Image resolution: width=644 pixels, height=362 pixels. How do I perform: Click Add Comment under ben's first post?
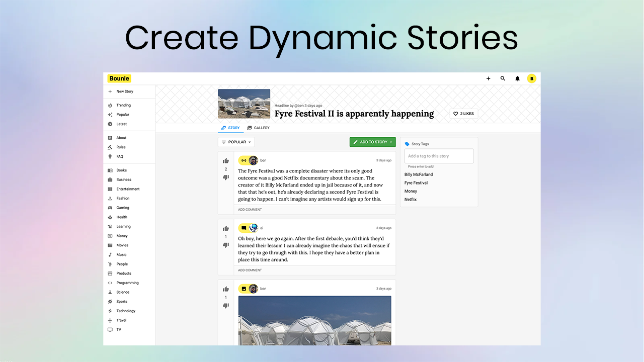click(250, 210)
